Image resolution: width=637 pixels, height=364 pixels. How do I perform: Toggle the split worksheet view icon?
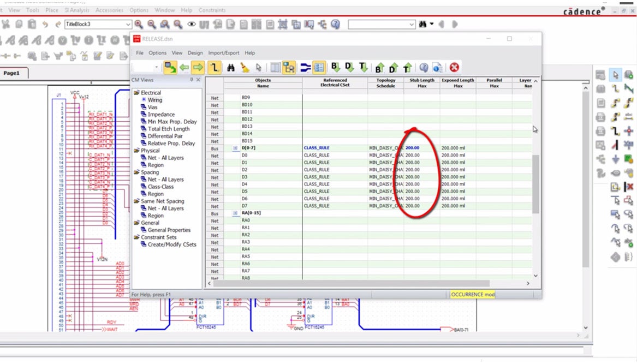pos(275,68)
